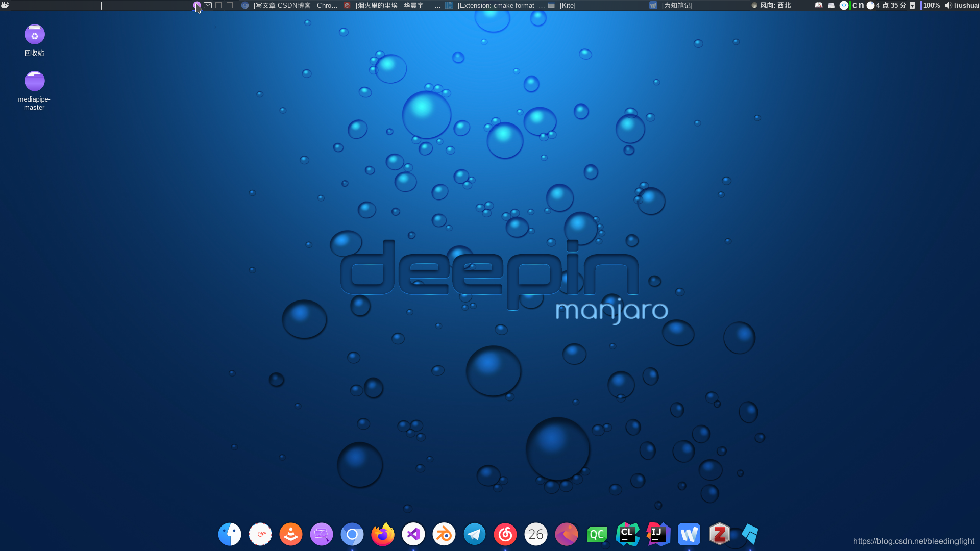Launch the mail client dock icon
This screenshot has width=980, height=551.
pos(260,534)
